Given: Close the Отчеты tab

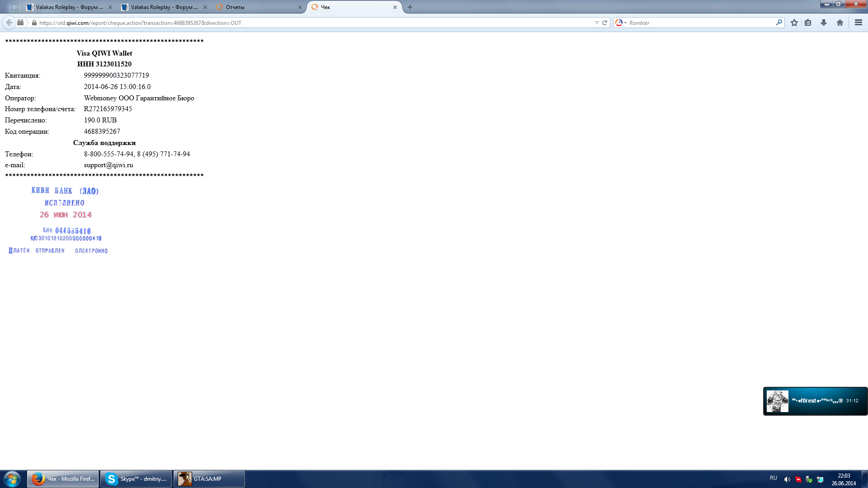Looking at the screenshot, I should [x=300, y=7].
